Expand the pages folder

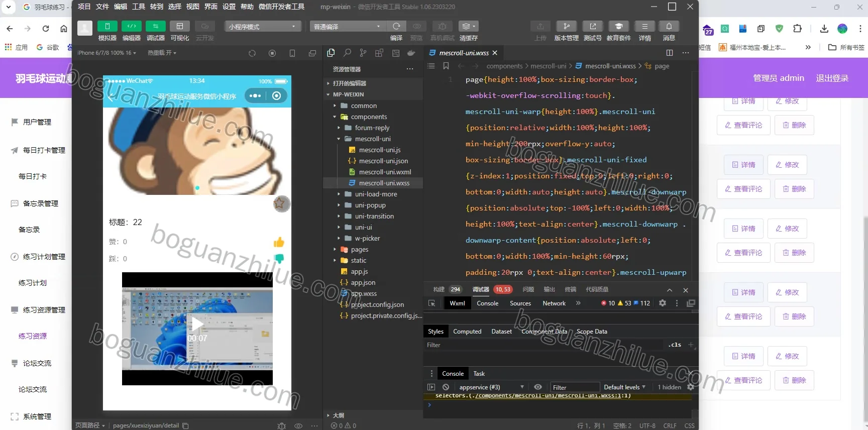[x=360, y=249]
